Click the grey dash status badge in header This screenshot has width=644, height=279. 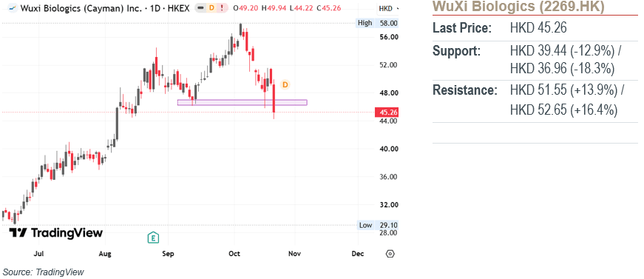coord(201,8)
